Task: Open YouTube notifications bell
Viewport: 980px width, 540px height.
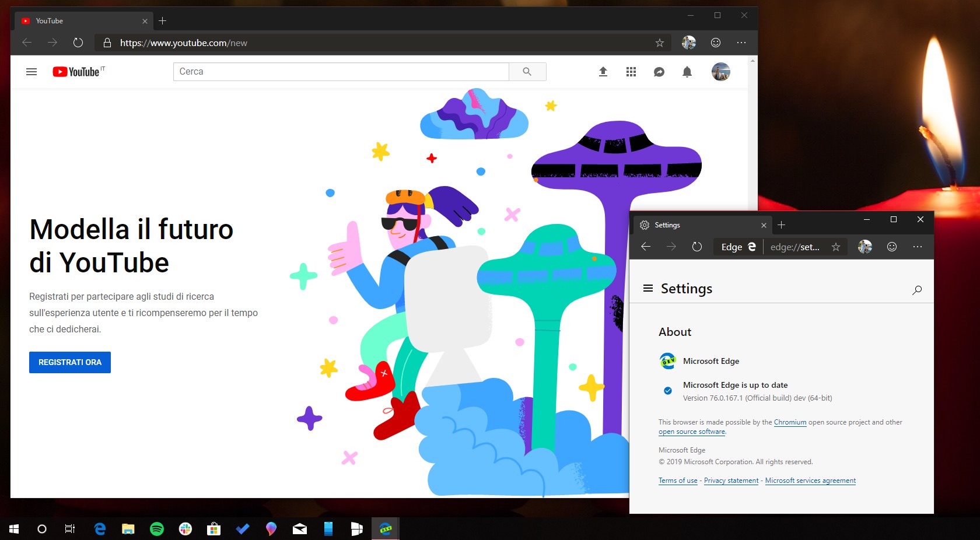Action: pyautogui.click(x=687, y=72)
